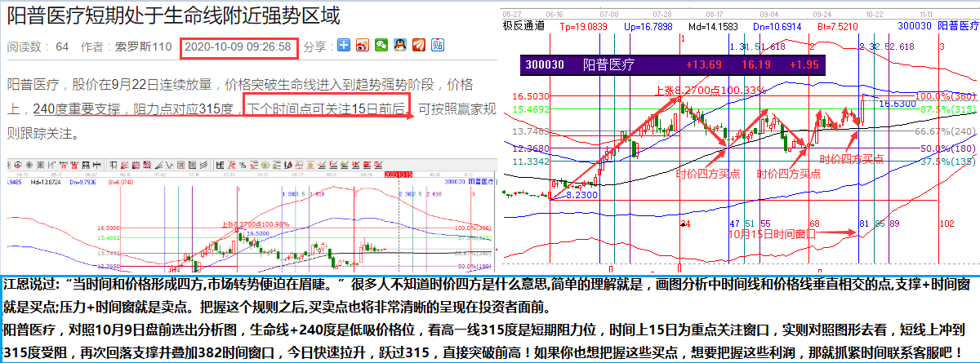Screen dimensions: 980x363
Task: Select time marker 81 on the large chart
Action: pyautogui.click(x=862, y=223)
